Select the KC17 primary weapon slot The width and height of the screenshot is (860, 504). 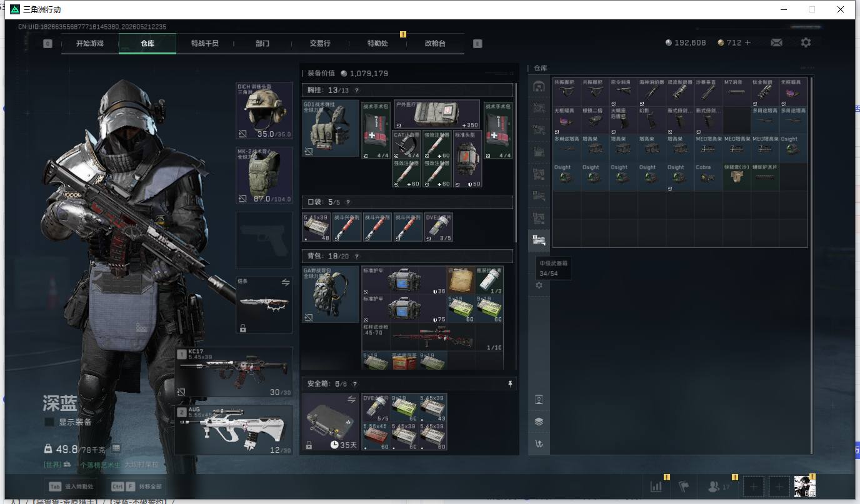click(x=234, y=372)
